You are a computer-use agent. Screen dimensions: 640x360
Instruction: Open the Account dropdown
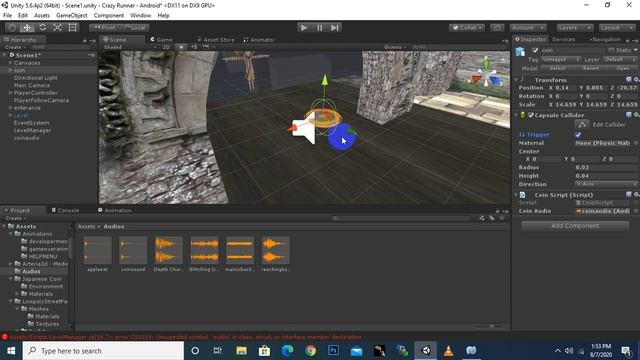coord(528,27)
